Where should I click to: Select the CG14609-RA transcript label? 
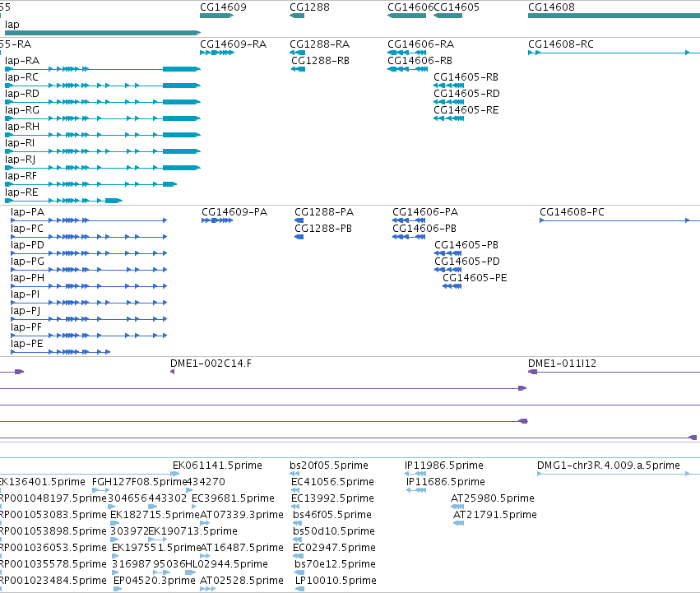pyautogui.click(x=233, y=44)
